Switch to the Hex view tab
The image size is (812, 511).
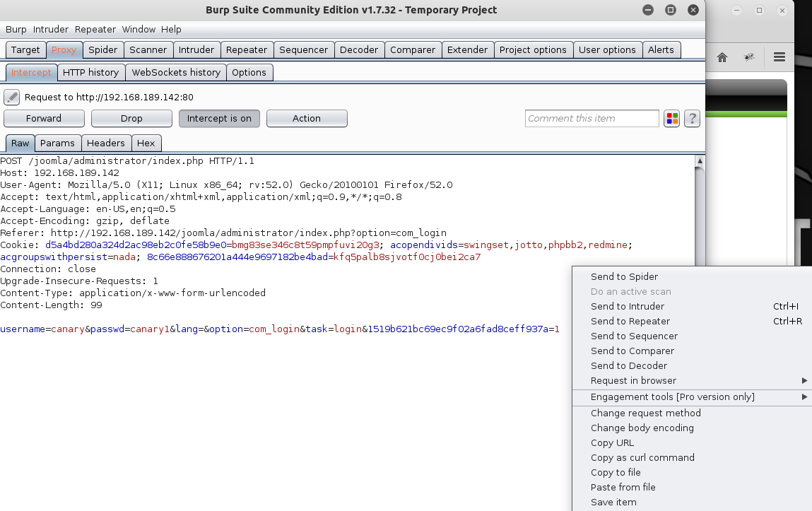146,143
